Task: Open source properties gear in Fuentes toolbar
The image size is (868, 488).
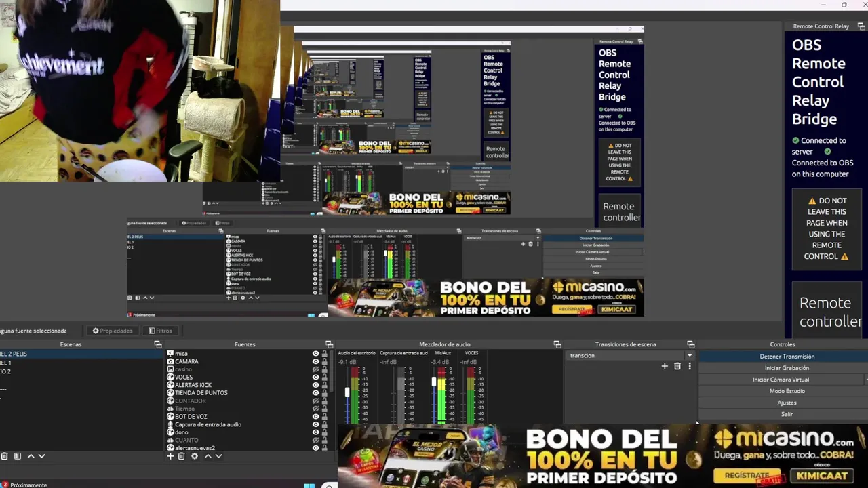Action: pos(195,456)
